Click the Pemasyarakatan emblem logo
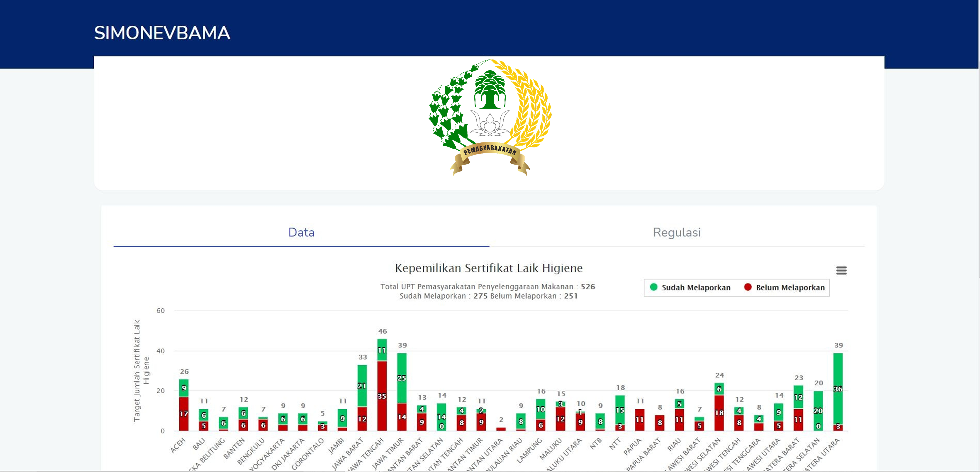 coord(490,117)
